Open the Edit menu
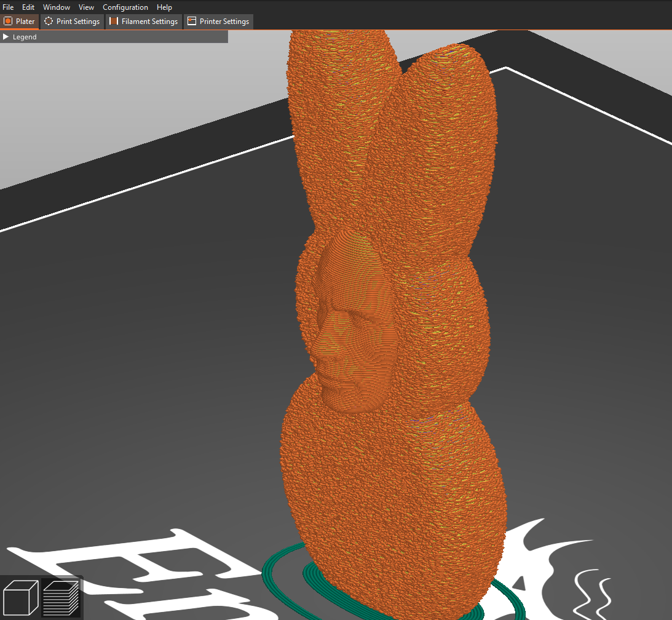672x620 pixels. (28, 7)
